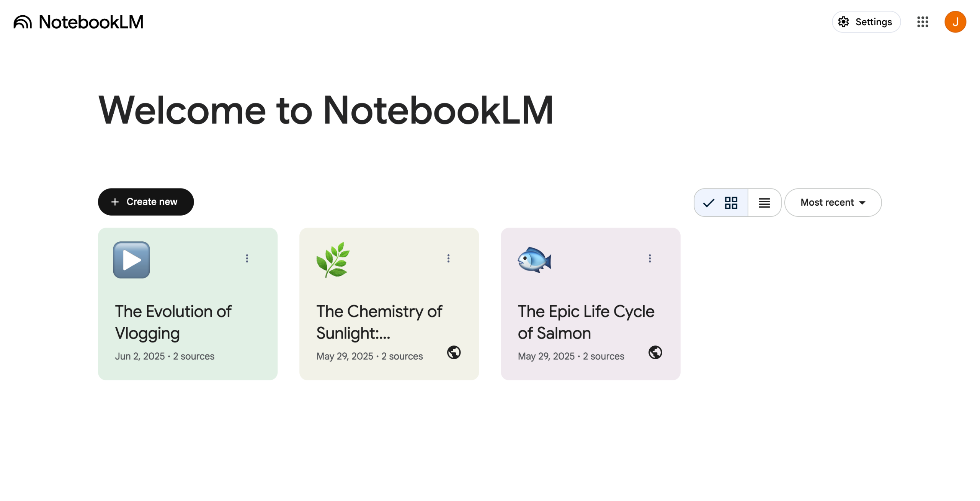Click the public globe icon on Salmon notebook

(x=655, y=352)
